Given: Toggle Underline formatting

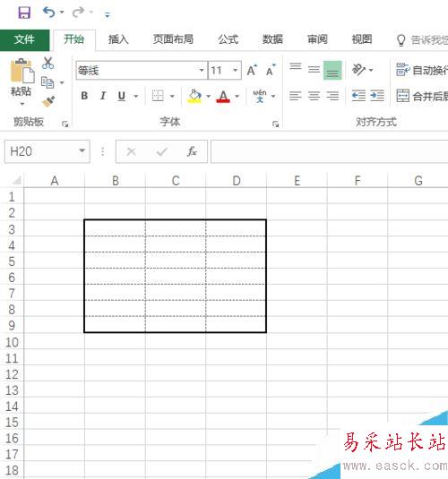Looking at the screenshot, I should [121, 96].
